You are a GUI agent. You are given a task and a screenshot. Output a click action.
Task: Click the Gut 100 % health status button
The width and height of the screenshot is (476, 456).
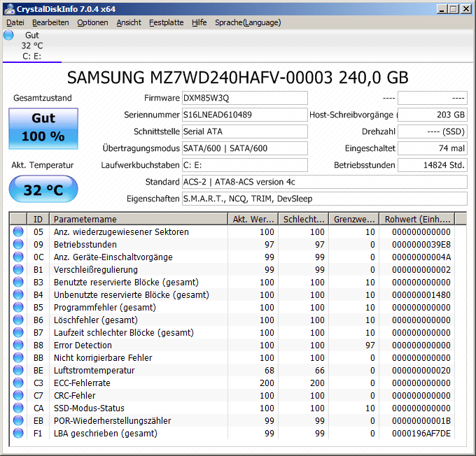(x=43, y=128)
